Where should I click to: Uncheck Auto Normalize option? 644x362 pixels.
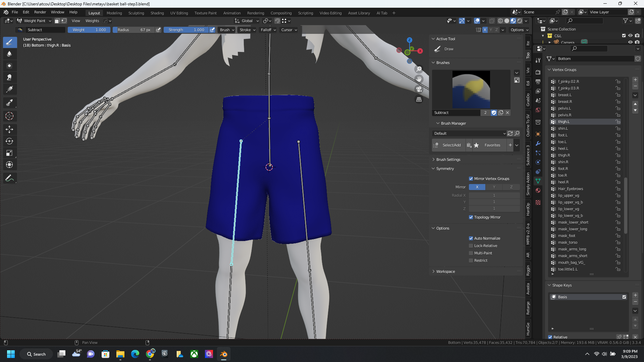coord(471,238)
